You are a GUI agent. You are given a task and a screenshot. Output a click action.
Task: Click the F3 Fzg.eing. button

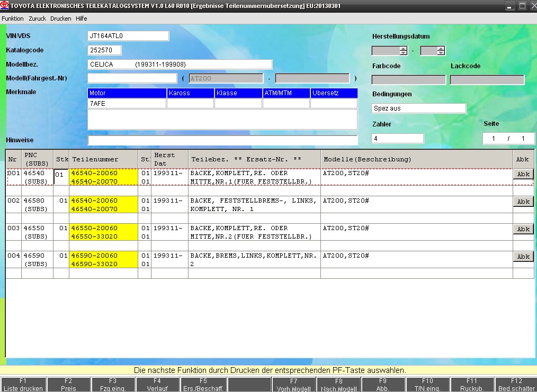pos(113,385)
